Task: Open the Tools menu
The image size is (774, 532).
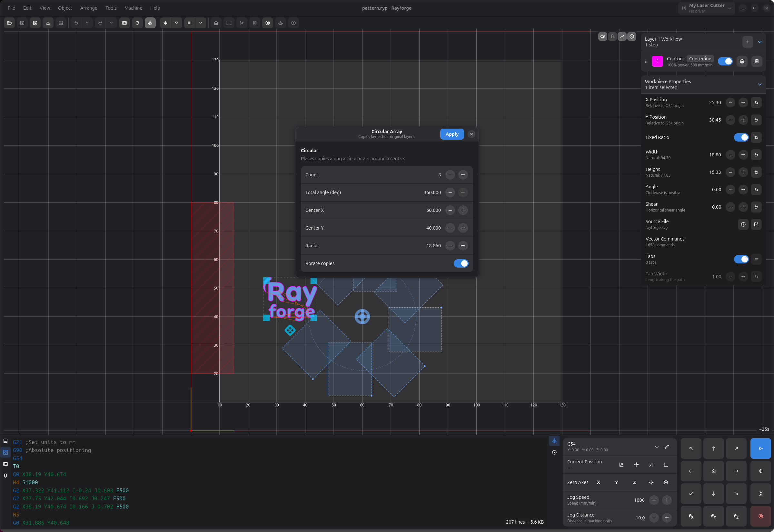Action: (x=111, y=8)
